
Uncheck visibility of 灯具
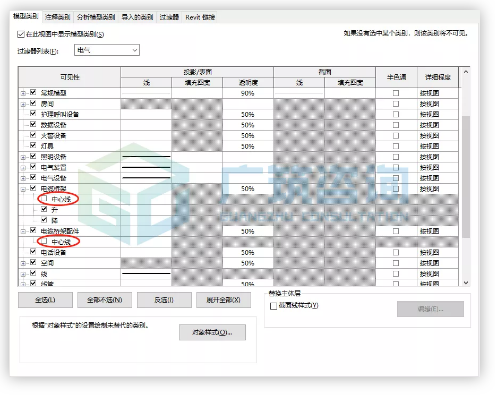click(33, 145)
